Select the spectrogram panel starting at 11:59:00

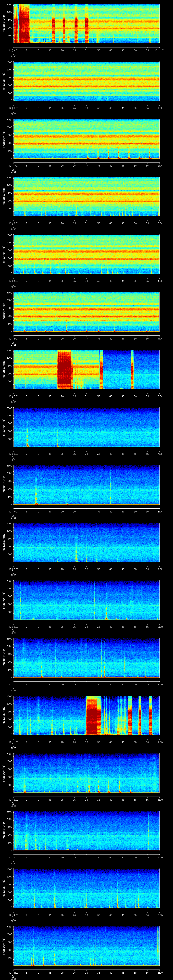coord(87,24)
